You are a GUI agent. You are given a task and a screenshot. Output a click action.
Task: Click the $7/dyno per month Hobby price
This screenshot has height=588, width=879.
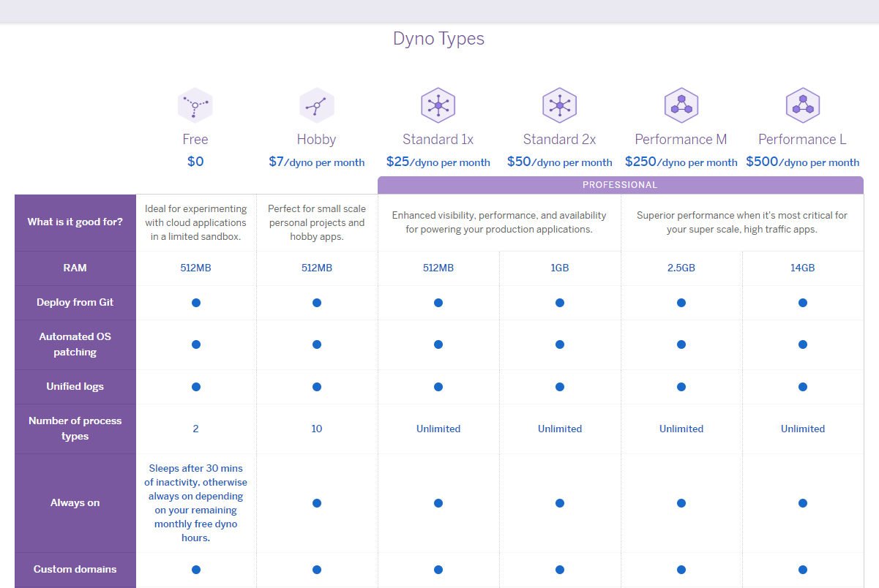click(x=317, y=162)
